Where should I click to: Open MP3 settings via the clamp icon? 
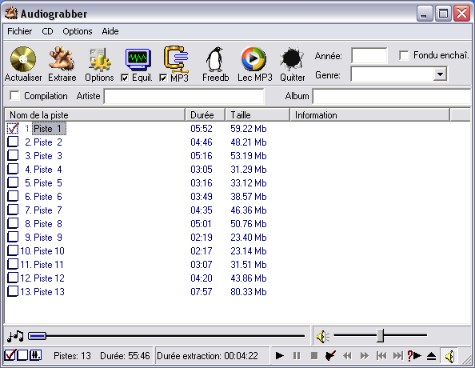(176, 59)
